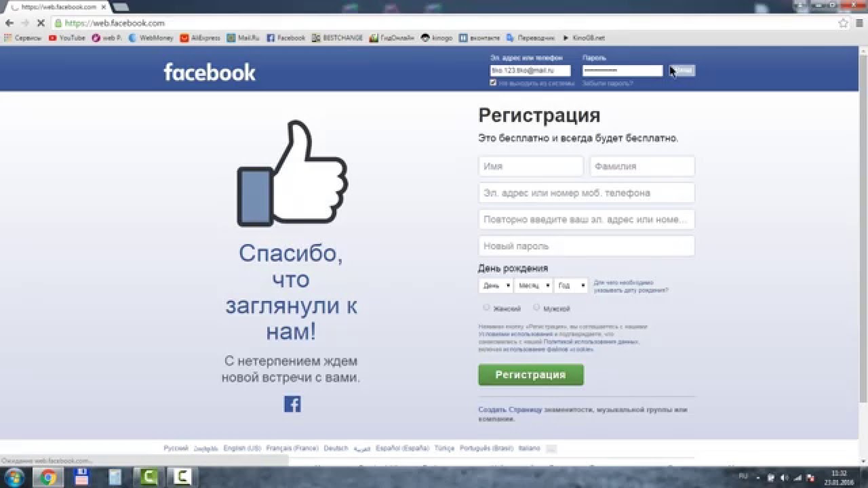Image resolution: width=868 pixels, height=488 pixels.
Task: Switch language to Deutsch
Action: [336, 449]
